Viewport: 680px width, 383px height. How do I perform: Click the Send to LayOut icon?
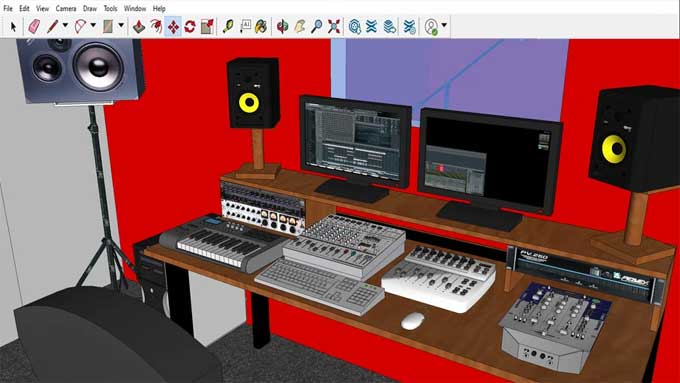click(x=390, y=26)
